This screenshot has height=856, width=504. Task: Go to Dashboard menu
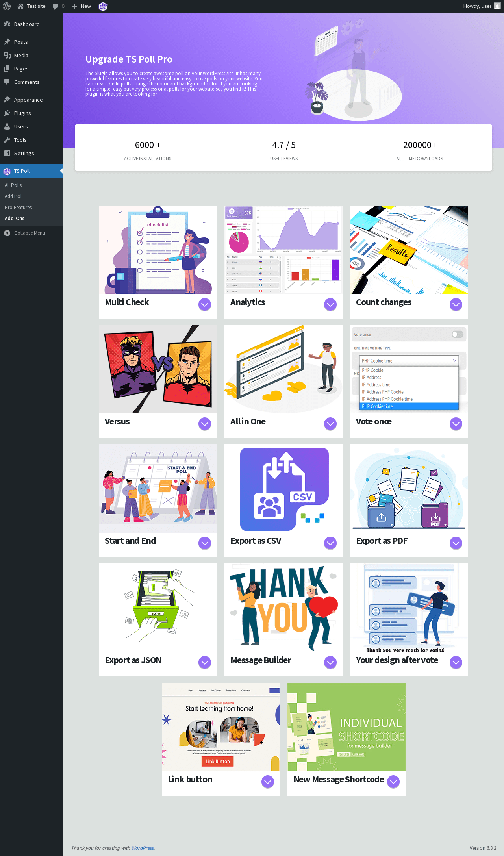(31, 24)
